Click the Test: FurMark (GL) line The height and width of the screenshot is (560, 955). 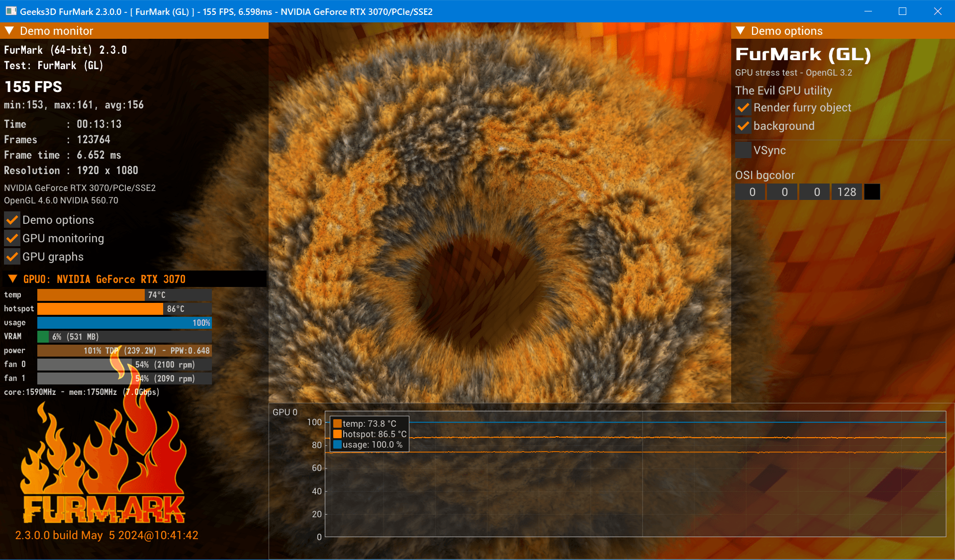[x=54, y=66]
